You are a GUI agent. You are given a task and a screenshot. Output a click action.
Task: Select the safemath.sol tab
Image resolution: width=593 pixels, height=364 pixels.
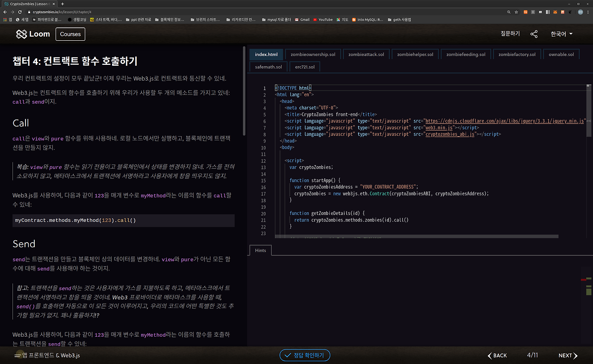tap(269, 67)
